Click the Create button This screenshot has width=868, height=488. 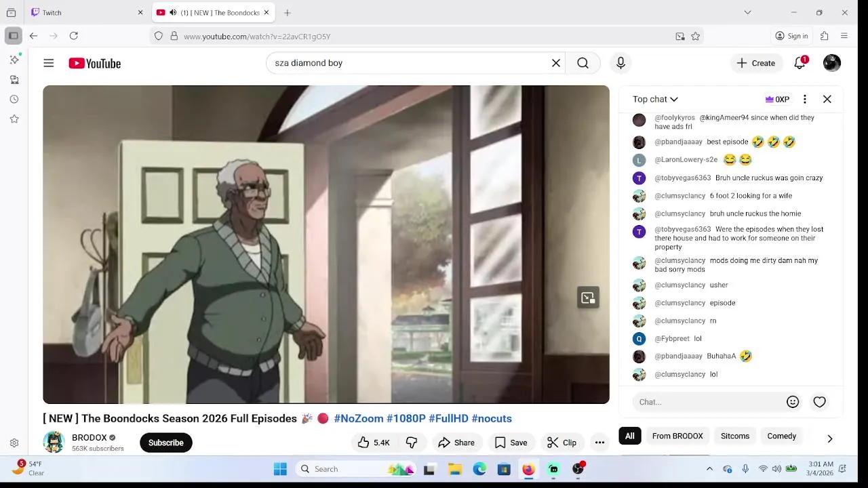coord(756,63)
